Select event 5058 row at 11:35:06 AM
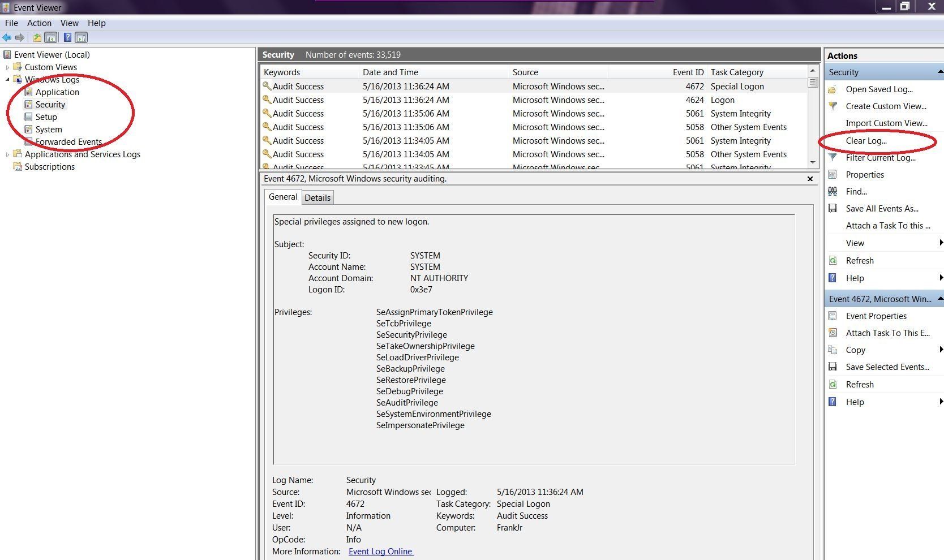Screen dimensions: 944x560 click(534, 127)
